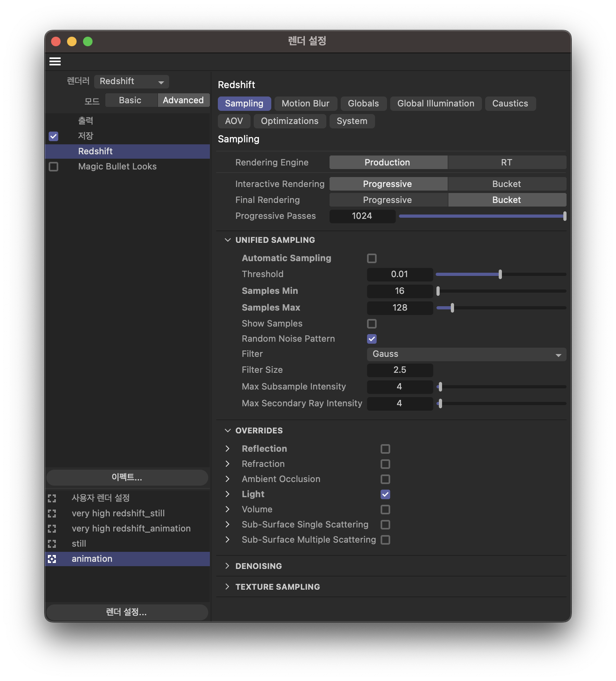
Task: Click the Samples Max slider
Action: click(x=501, y=308)
